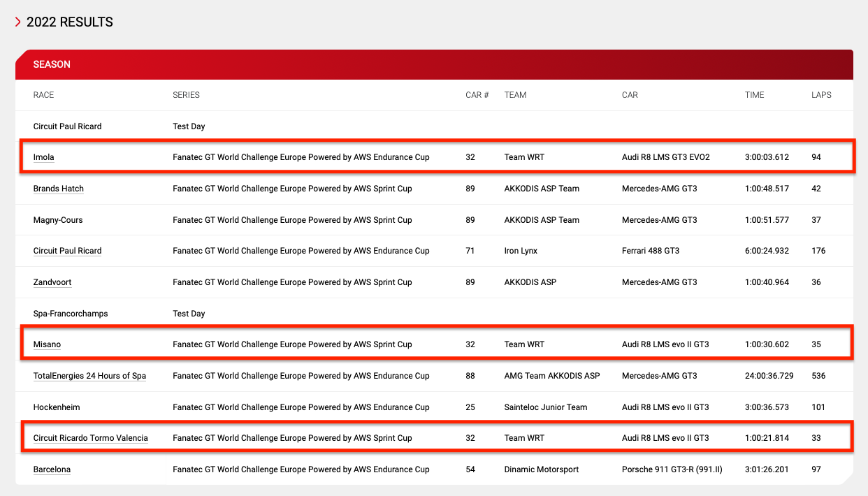The image size is (868, 496).
Task: Click the RACE column header
Action: (43, 95)
